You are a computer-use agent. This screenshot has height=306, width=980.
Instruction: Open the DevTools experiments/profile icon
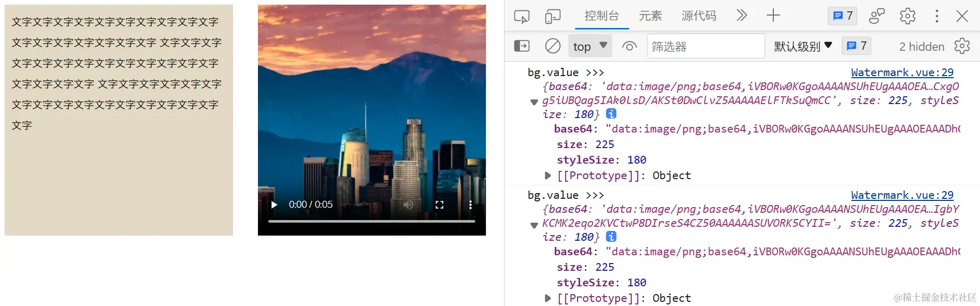876,16
